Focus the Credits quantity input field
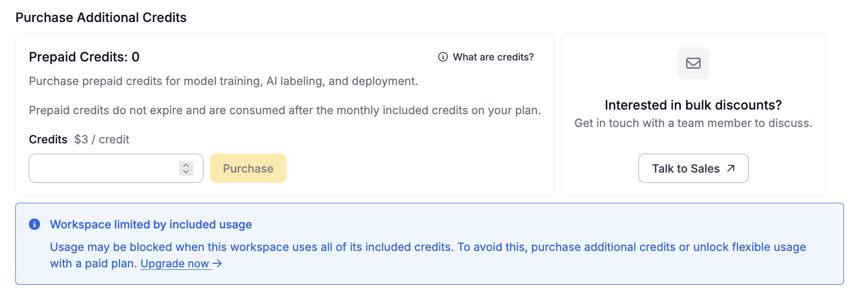 [104, 168]
